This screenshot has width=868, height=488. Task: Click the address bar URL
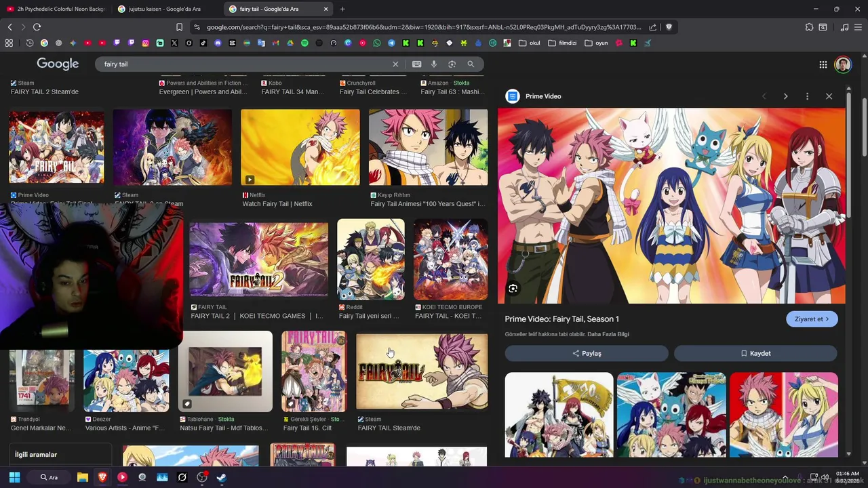[424, 27]
